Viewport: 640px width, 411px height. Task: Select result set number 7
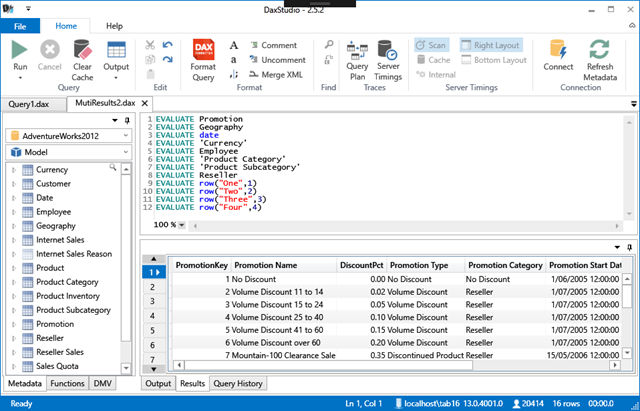coord(153,358)
